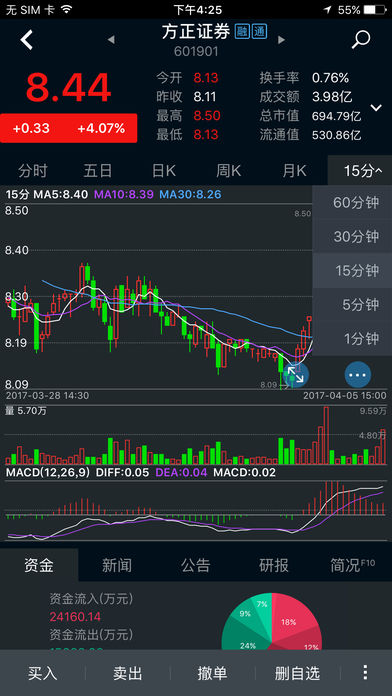
Task: Tap the 方正证券 stock title
Action: (x=196, y=32)
